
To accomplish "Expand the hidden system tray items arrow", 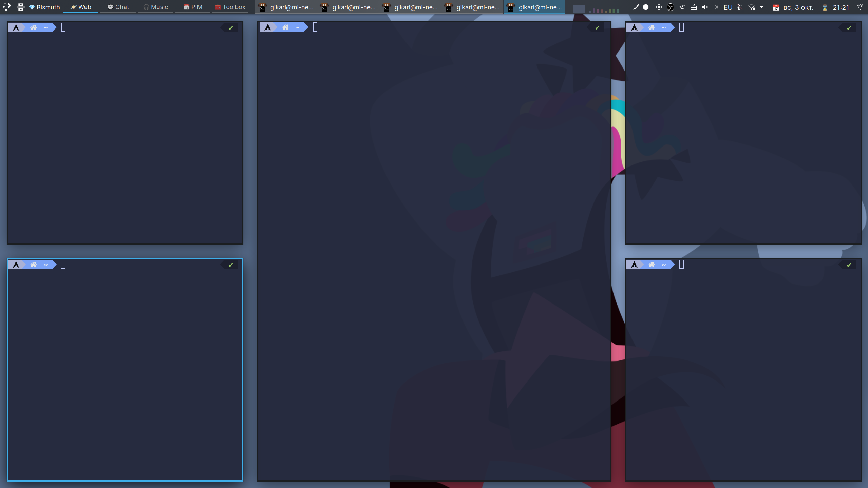I will 762,7.
